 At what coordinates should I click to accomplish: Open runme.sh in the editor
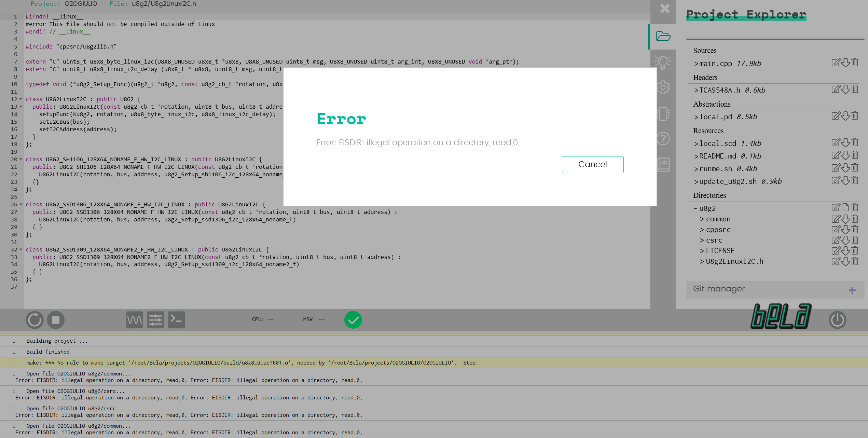pos(715,169)
